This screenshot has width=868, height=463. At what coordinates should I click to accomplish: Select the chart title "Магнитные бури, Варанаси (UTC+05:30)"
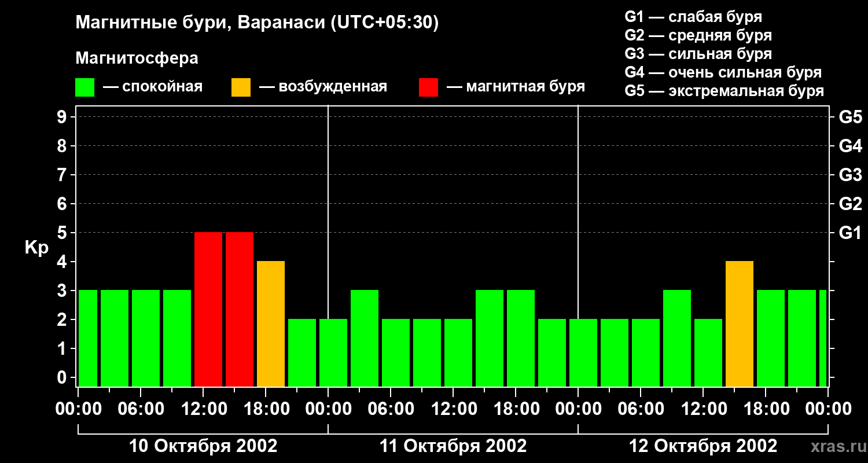257,23
